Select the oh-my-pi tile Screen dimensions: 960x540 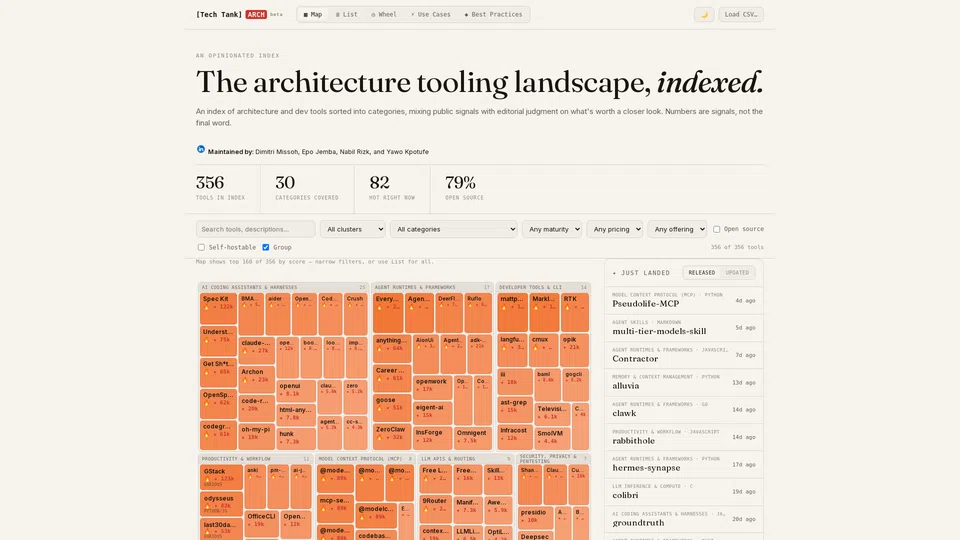(256, 437)
